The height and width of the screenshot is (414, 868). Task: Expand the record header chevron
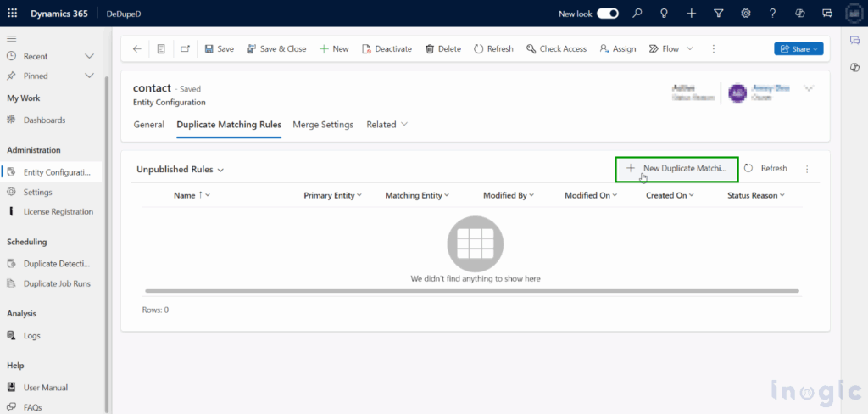(x=809, y=88)
